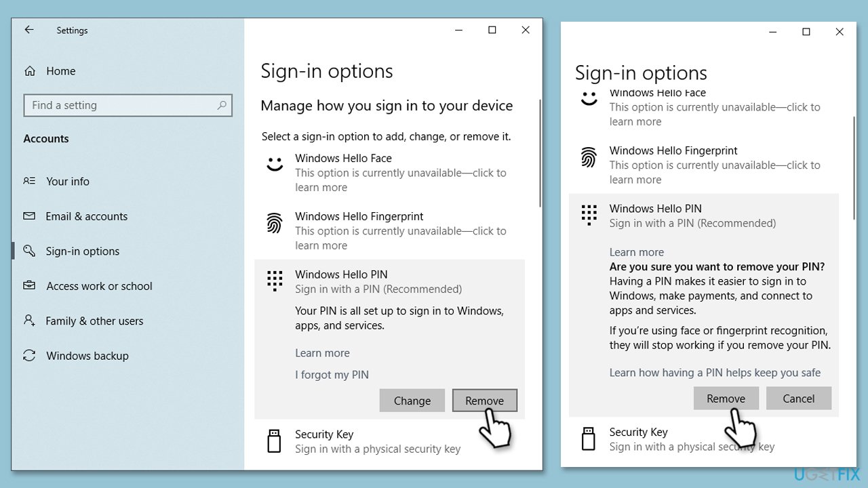Expand Windows Hello Face option in left window
This screenshot has height=488, width=868.
389,172
